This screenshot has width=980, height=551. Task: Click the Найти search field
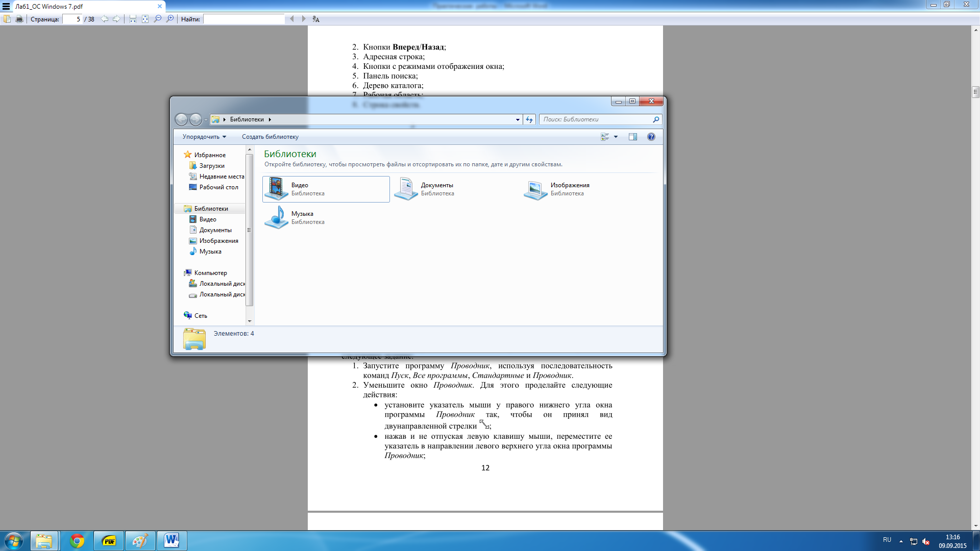244,19
